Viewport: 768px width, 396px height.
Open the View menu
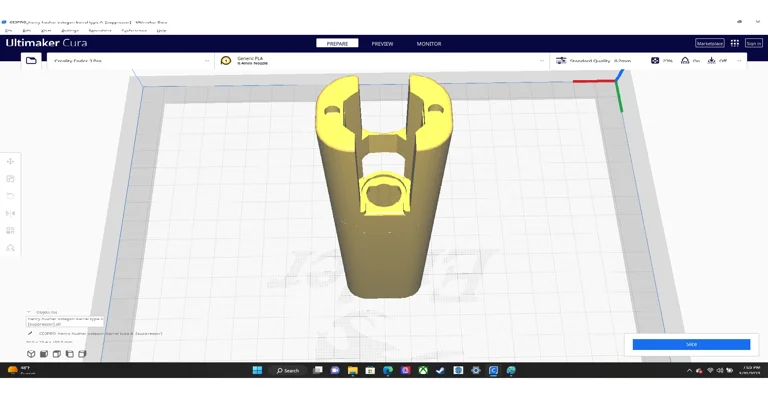46,30
